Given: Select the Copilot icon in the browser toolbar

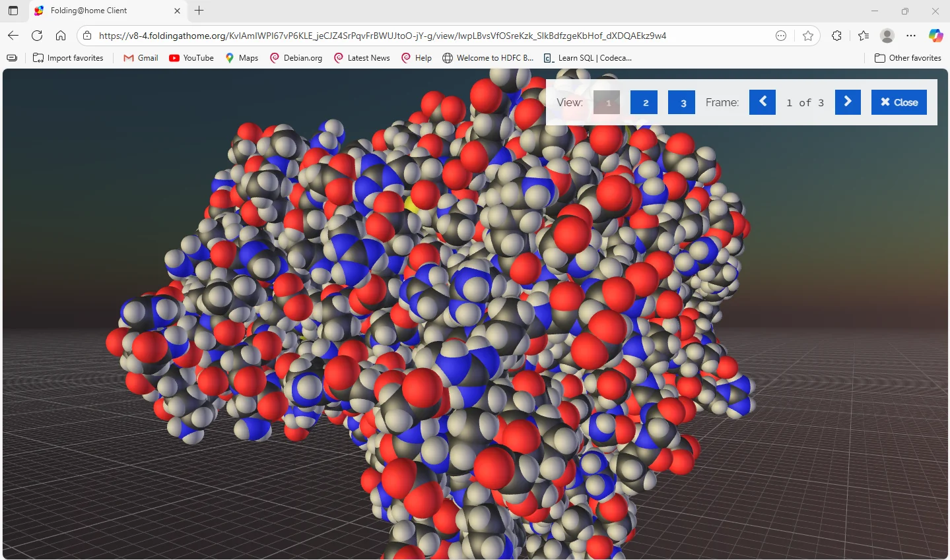Looking at the screenshot, I should click(x=935, y=36).
